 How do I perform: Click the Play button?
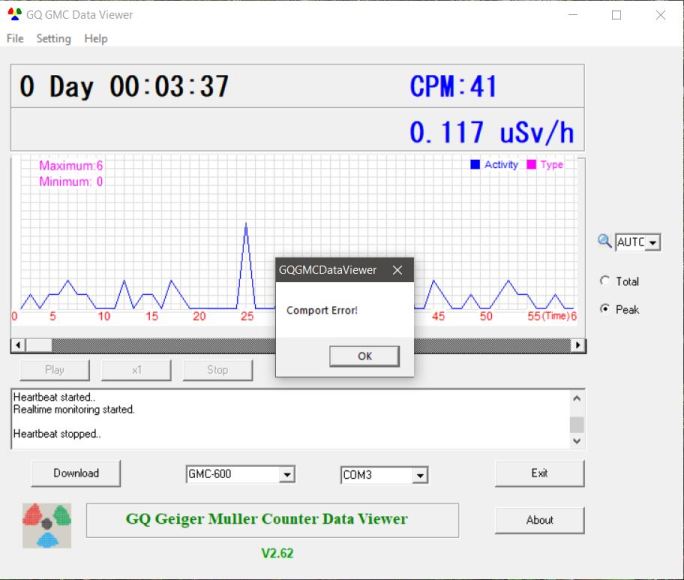coord(55,370)
